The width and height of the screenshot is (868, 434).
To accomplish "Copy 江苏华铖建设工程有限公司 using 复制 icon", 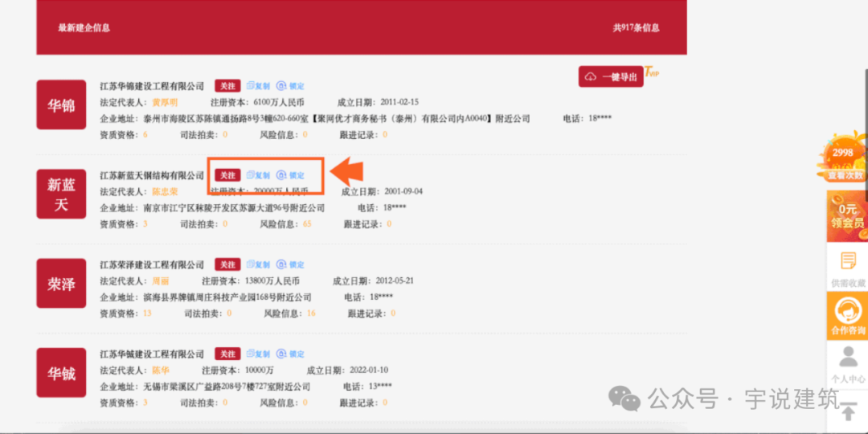I will (x=258, y=354).
